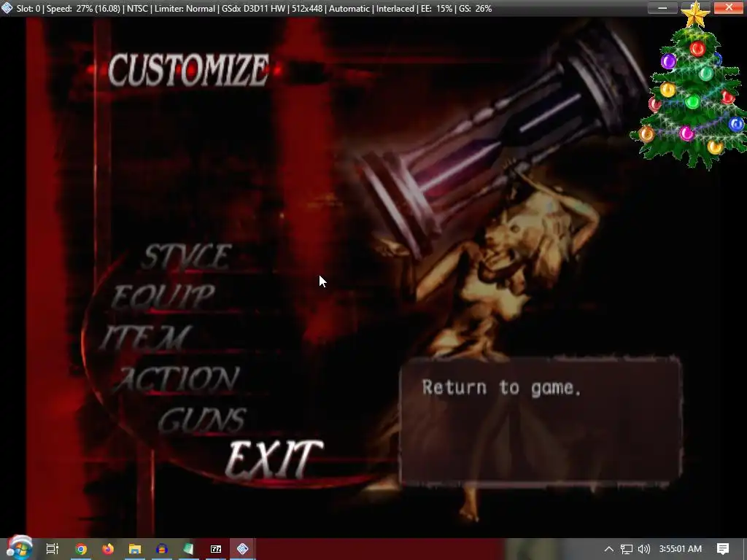
Task: Open the ACTION menu entry
Action: coord(177,379)
